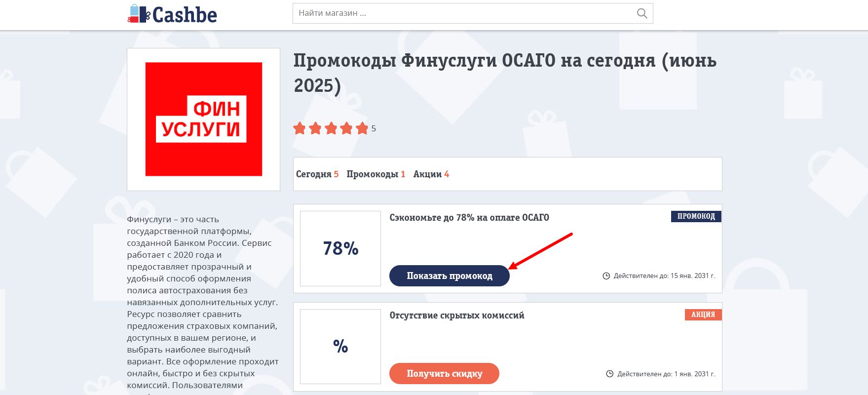The image size is (868, 395).
Task: Open 'Сэкономьте до 78% на оплате ОСАГО' offer title
Action: pos(469,218)
